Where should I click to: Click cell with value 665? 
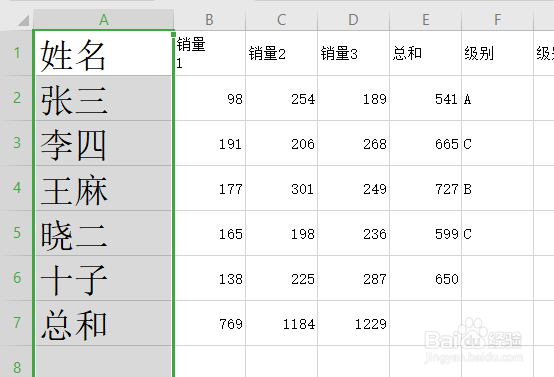[425, 143]
